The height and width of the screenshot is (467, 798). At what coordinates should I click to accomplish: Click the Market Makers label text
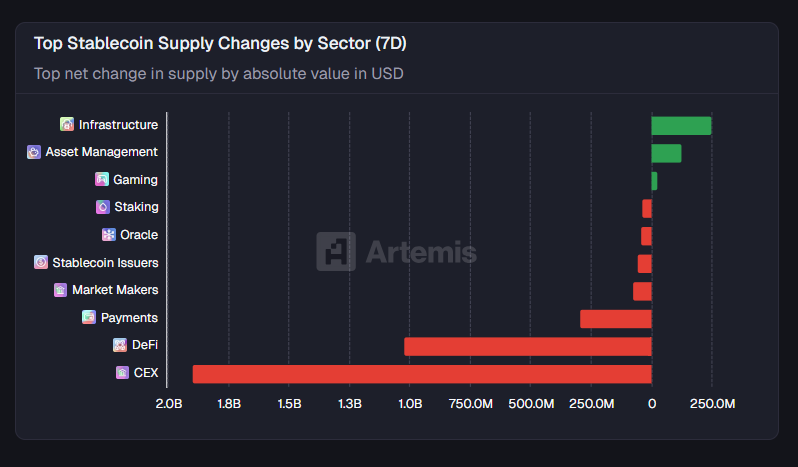click(x=115, y=290)
